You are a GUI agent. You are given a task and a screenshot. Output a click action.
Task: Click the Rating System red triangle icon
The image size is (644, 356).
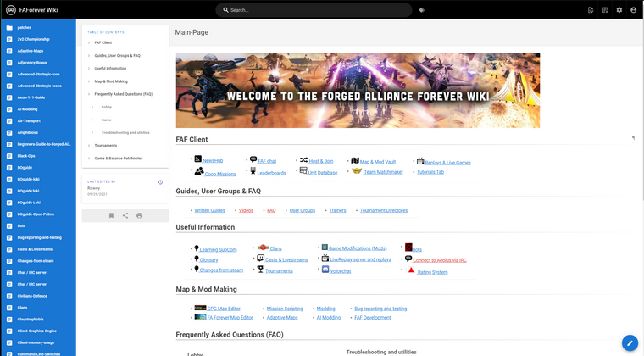(411, 270)
